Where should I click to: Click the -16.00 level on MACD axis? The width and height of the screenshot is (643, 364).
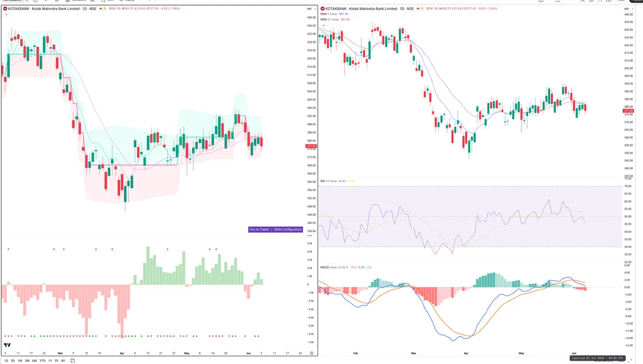(628, 345)
